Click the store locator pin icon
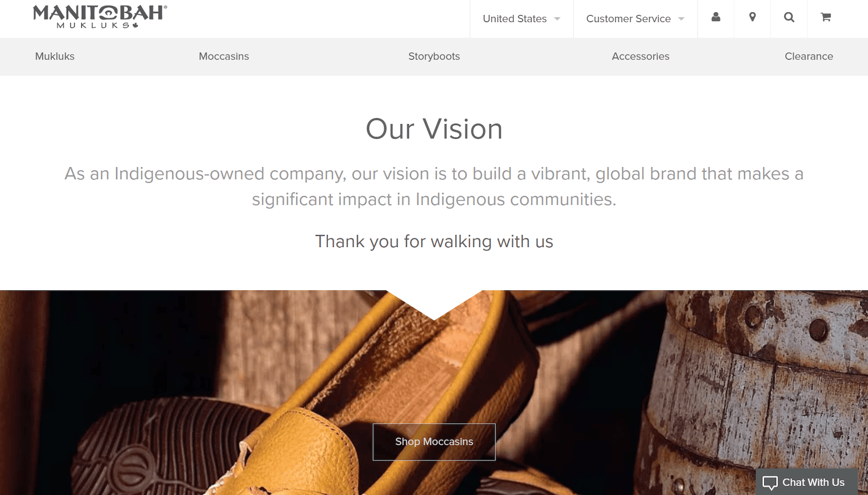Viewport: 868px width, 495px height. point(752,18)
